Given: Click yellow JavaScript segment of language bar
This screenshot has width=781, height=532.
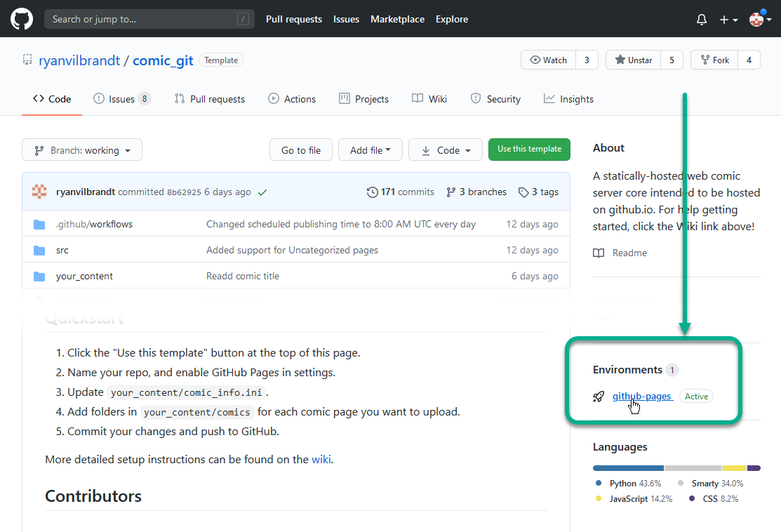Looking at the screenshot, I should click(x=734, y=468).
